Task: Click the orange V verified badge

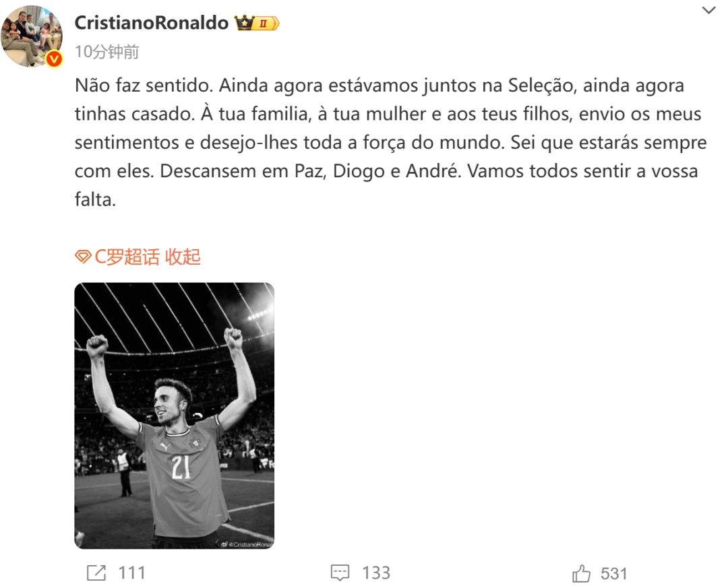Action: (55, 59)
